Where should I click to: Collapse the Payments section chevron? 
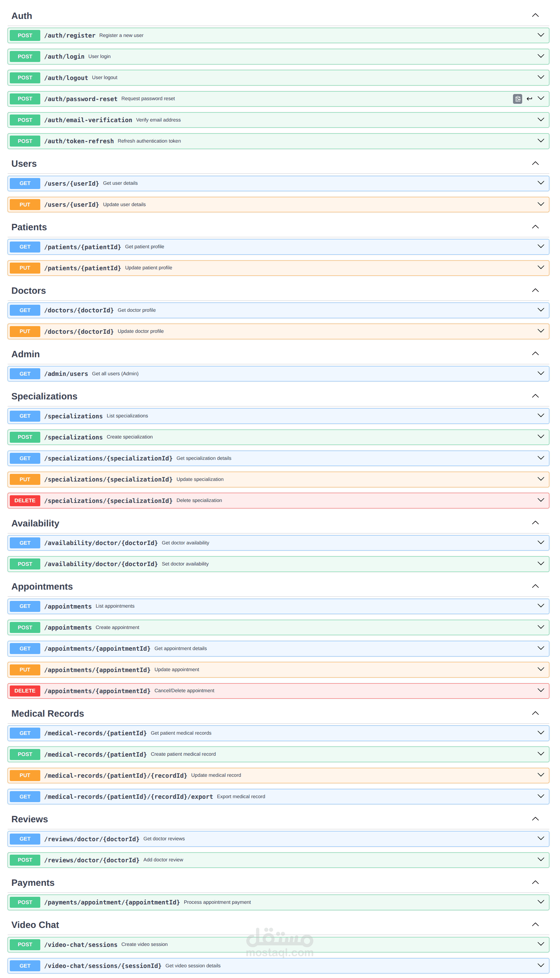[535, 882]
